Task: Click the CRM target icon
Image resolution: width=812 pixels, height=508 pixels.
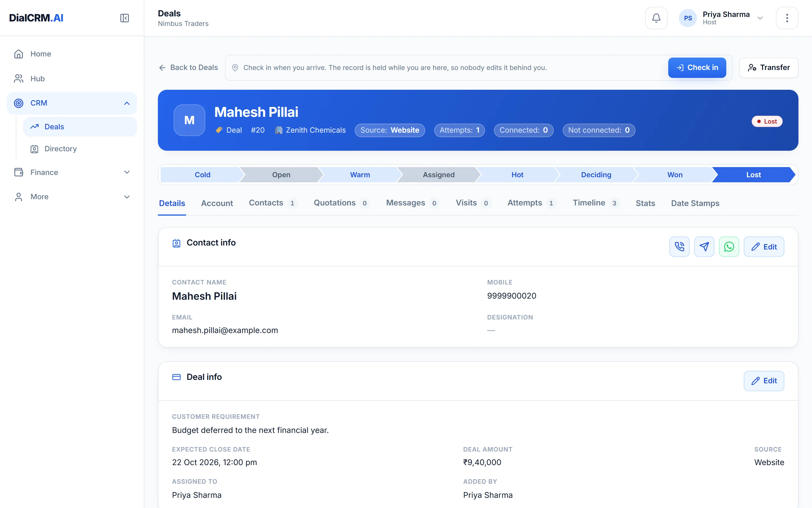Action: (19, 103)
